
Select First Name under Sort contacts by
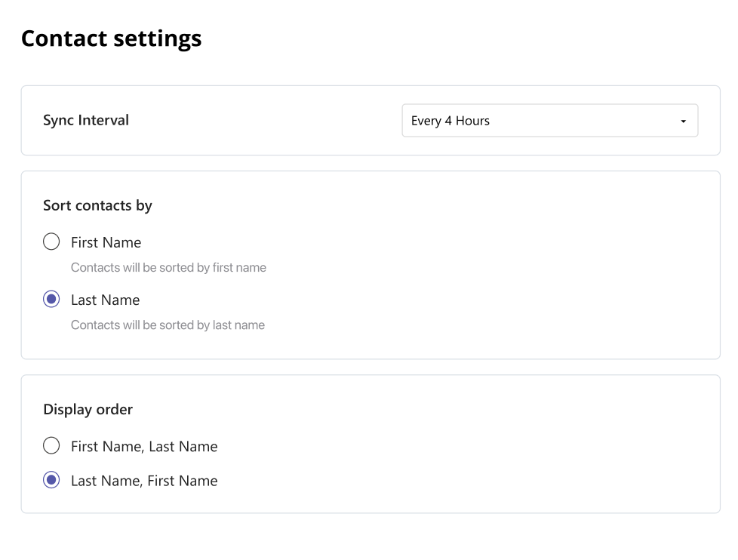click(x=51, y=242)
